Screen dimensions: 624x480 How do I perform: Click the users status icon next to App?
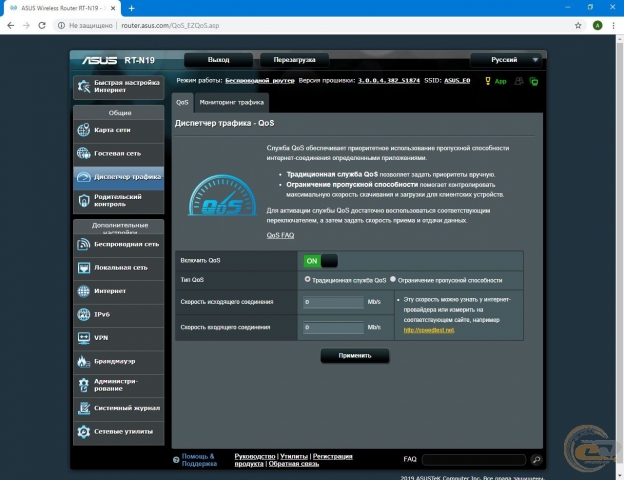[519, 81]
